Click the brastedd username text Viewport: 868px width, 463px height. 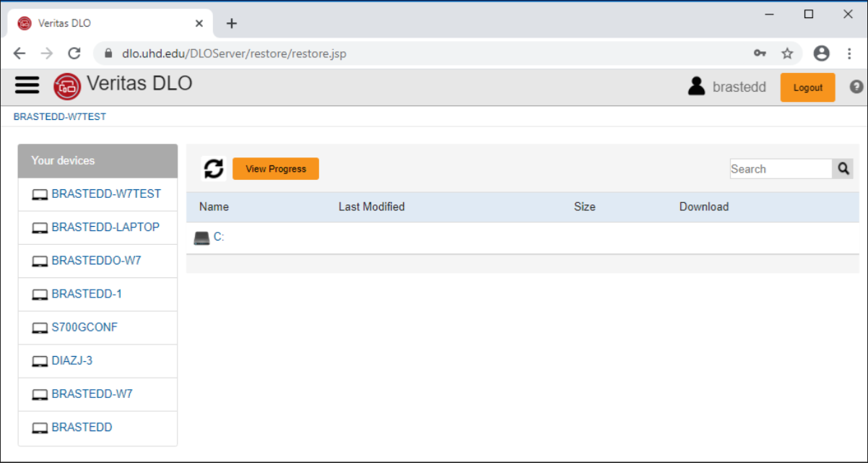pyautogui.click(x=739, y=87)
